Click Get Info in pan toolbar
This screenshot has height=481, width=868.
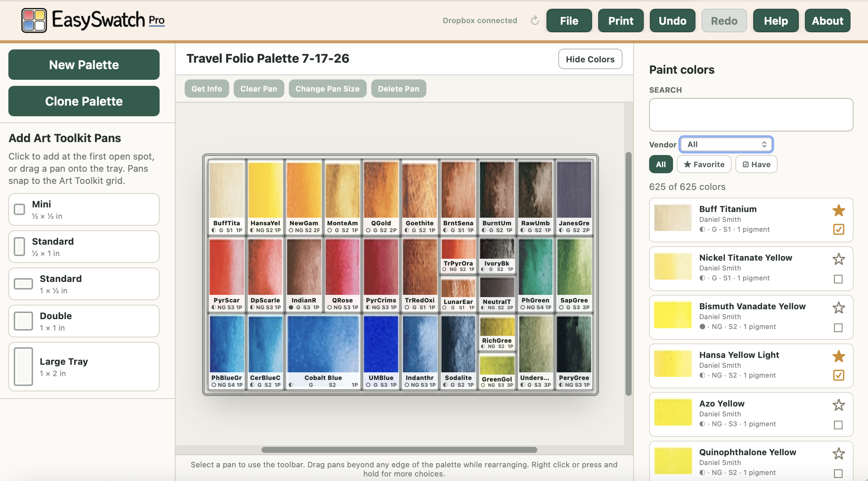click(207, 89)
